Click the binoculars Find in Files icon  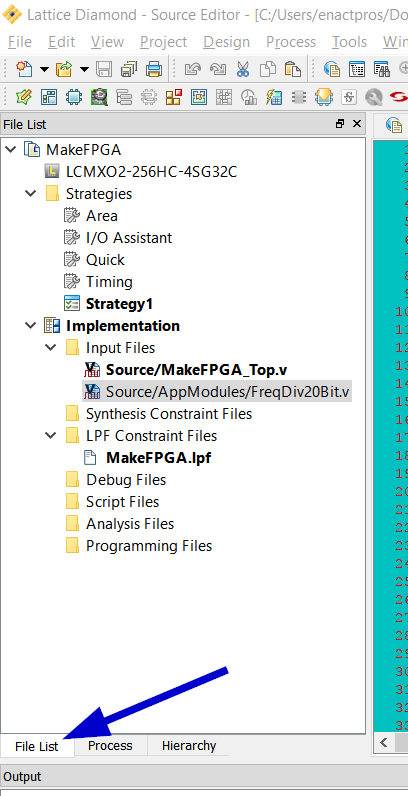(x=382, y=68)
